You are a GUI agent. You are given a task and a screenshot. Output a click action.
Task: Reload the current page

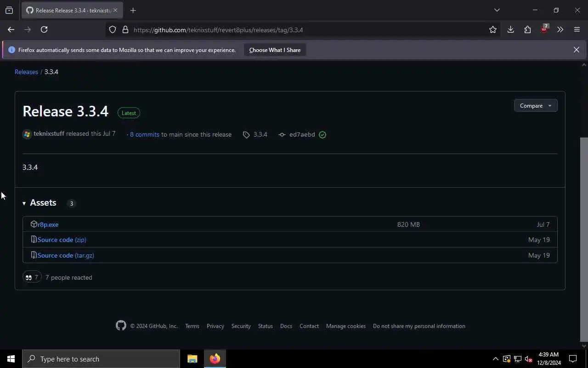(44, 29)
